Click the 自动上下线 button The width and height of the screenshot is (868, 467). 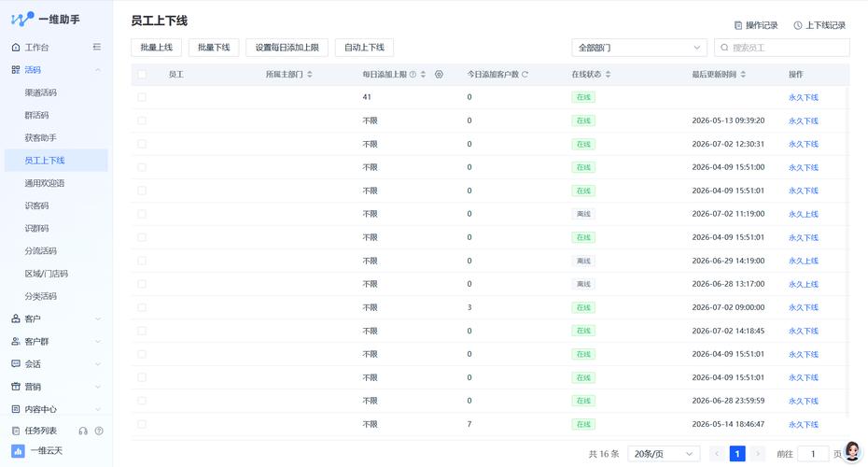click(x=364, y=48)
